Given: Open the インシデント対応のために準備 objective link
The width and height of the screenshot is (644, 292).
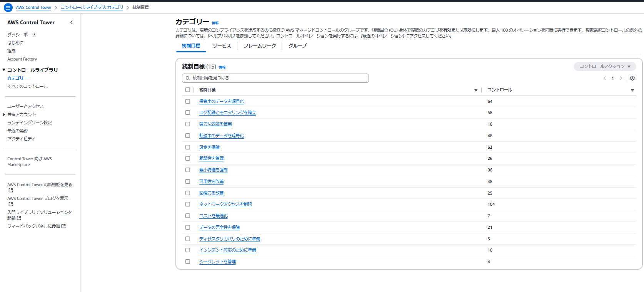Looking at the screenshot, I should point(228,250).
